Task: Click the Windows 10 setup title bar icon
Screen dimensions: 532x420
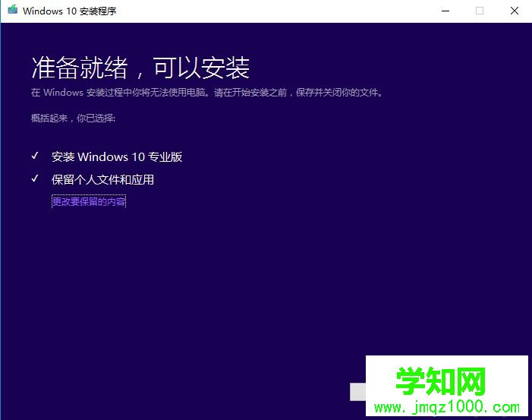Action: 13,10
